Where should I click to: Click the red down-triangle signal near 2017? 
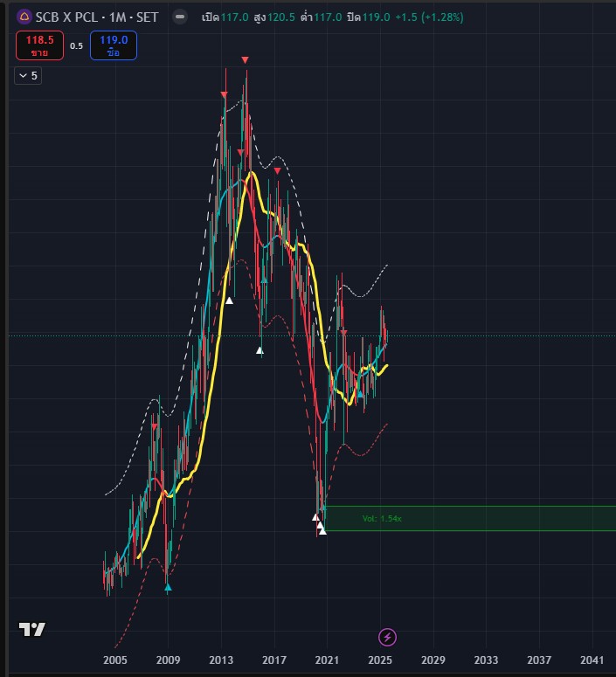(x=277, y=171)
